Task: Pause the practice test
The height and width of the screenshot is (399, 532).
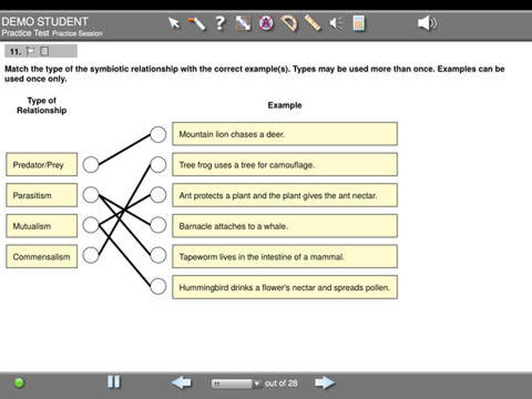Action: click(x=114, y=382)
